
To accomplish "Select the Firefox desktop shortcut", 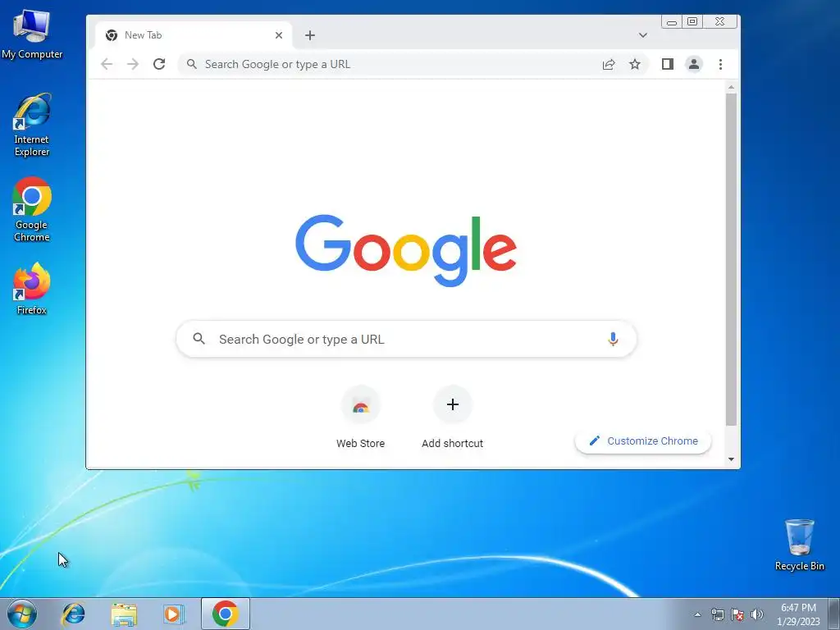I will point(32,289).
